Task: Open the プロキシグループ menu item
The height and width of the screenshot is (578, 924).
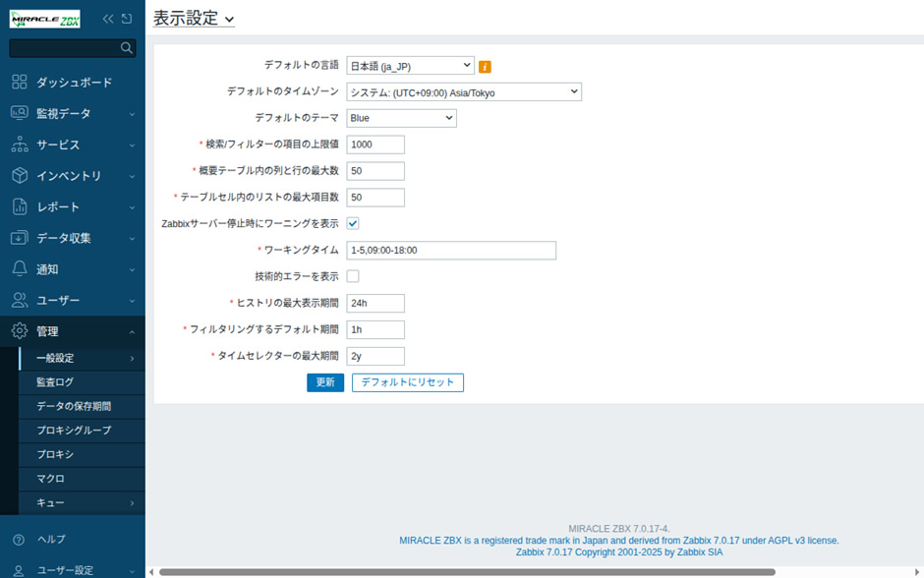Action: 74,431
